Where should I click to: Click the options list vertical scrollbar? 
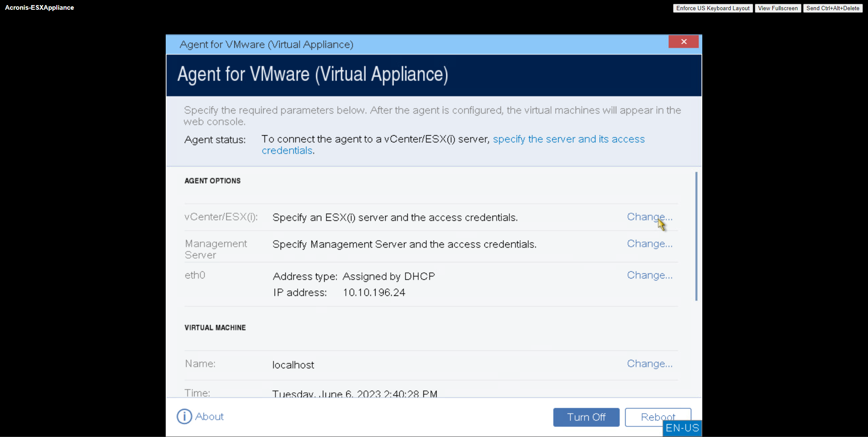696,236
